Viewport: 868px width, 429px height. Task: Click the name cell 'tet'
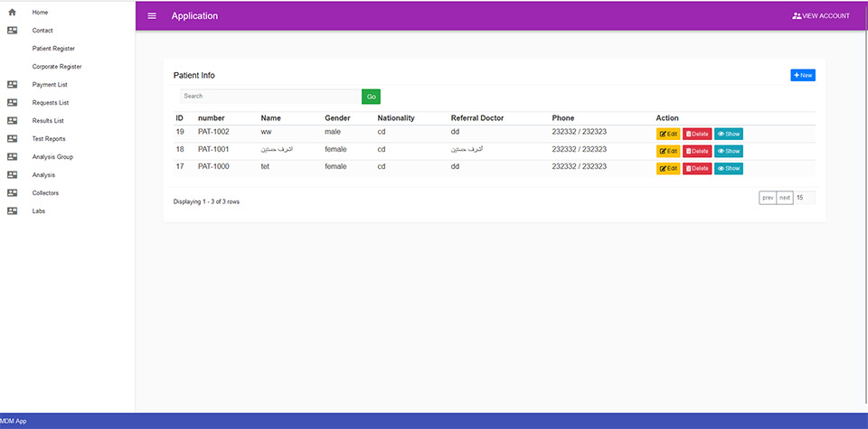[x=265, y=166]
